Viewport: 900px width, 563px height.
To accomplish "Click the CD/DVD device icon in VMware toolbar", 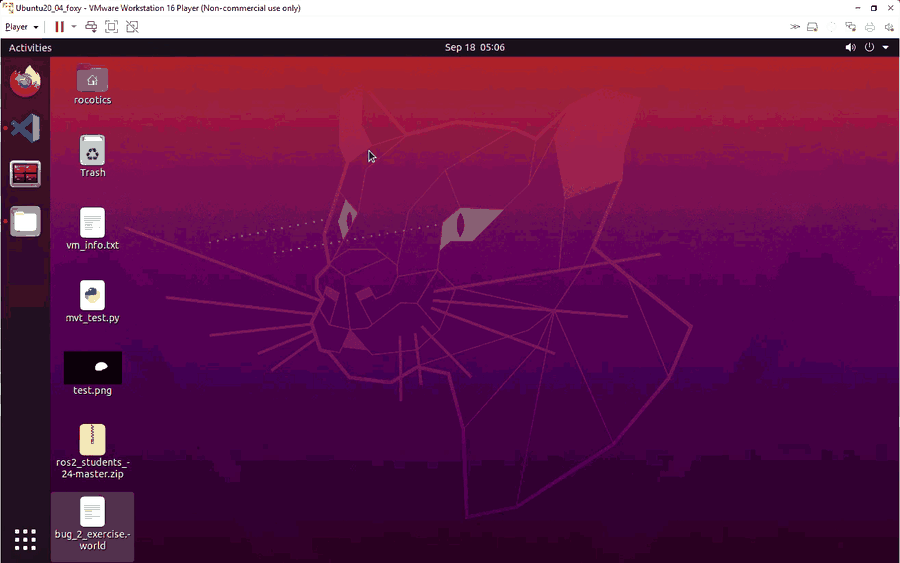I will coord(832,27).
